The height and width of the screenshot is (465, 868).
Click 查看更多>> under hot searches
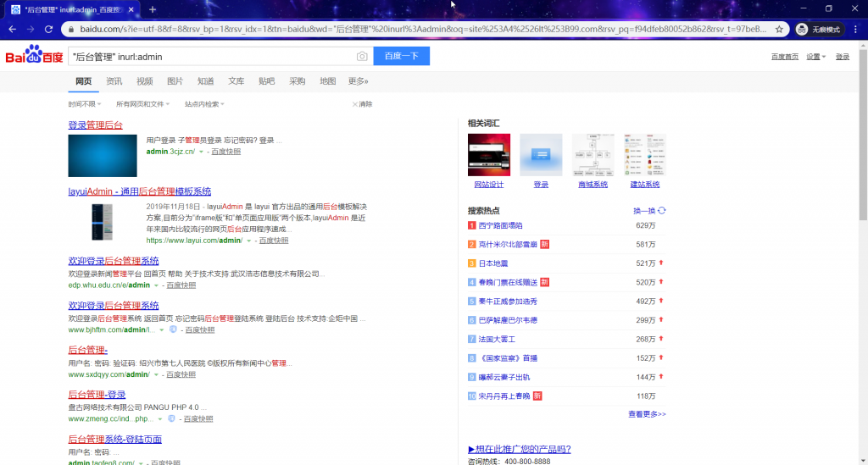click(647, 414)
